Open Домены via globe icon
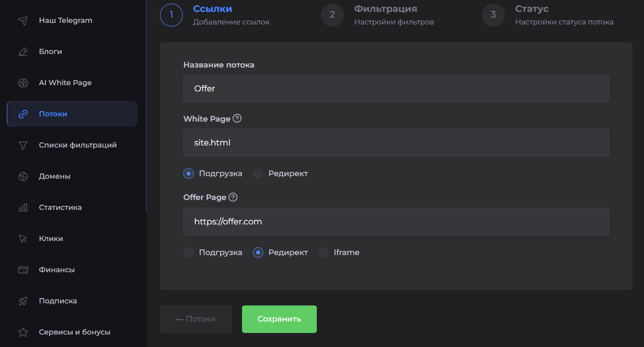 tap(23, 177)
